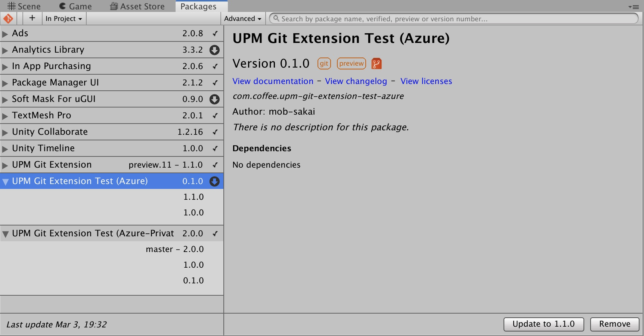Click the git repository icon beside the preview badge
The image size is (644, 336).
[376, 63]
